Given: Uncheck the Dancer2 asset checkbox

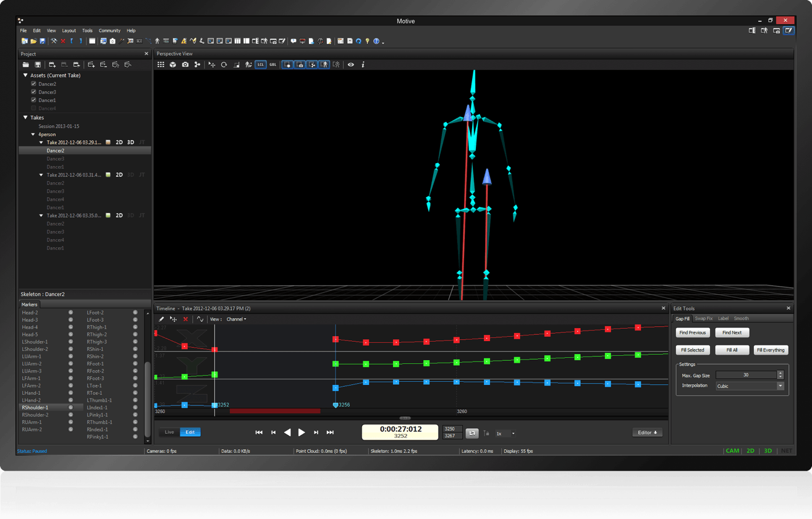Looking at the screenshot, I should click(x=33, y=83).
